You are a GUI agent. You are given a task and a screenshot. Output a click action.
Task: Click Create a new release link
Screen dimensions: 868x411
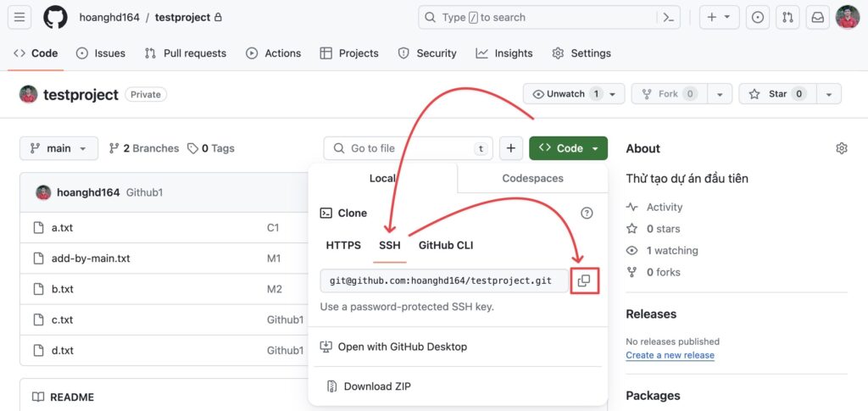pyautogui.click(x=670, y=355)
